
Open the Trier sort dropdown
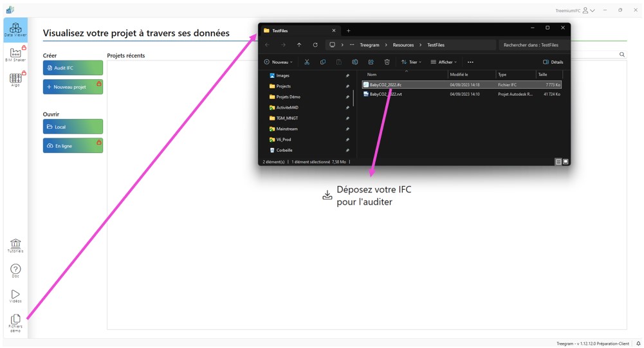click(x=410, y=62)
